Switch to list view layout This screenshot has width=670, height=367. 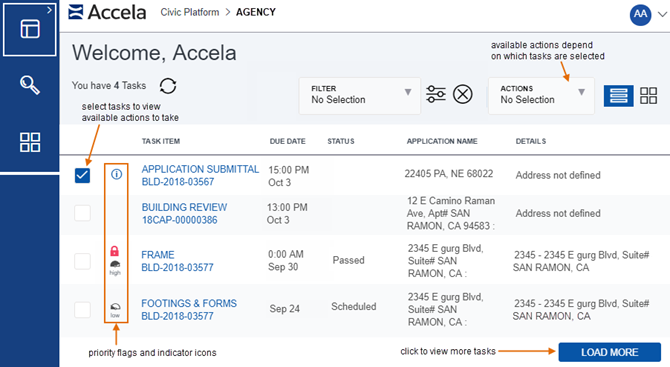coord(618,95)
